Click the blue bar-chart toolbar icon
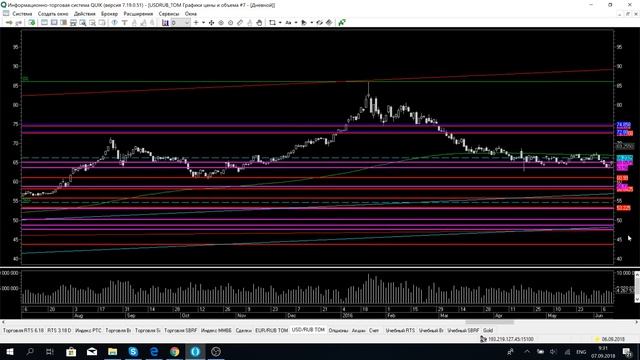 pyautogui.click(x=165, y=23)
